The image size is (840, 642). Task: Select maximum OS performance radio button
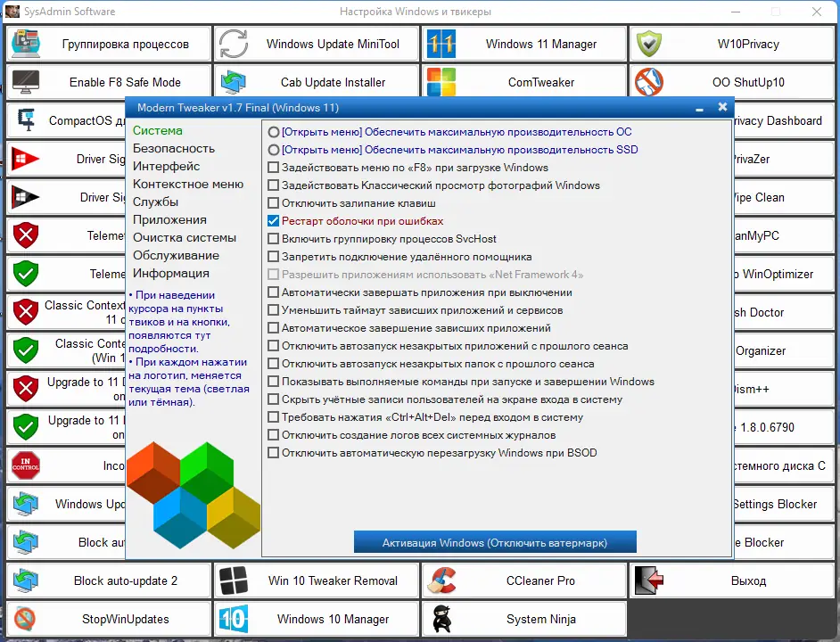[274, 132]
